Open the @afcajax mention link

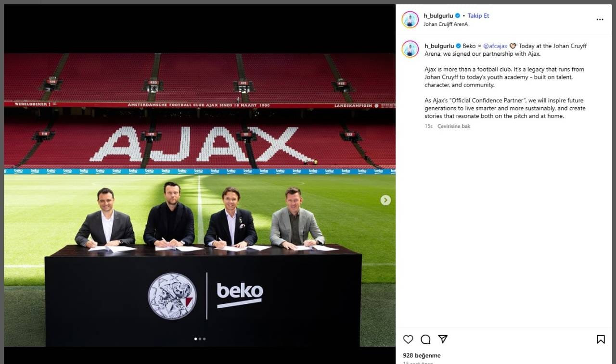point(495,46)
